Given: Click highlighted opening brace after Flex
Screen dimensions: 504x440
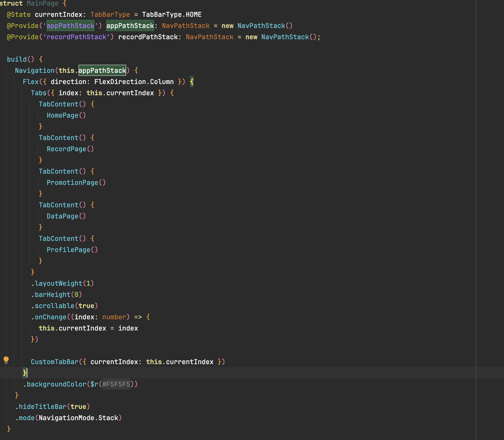Looking at the screenshot, I should tap(192, 82).
